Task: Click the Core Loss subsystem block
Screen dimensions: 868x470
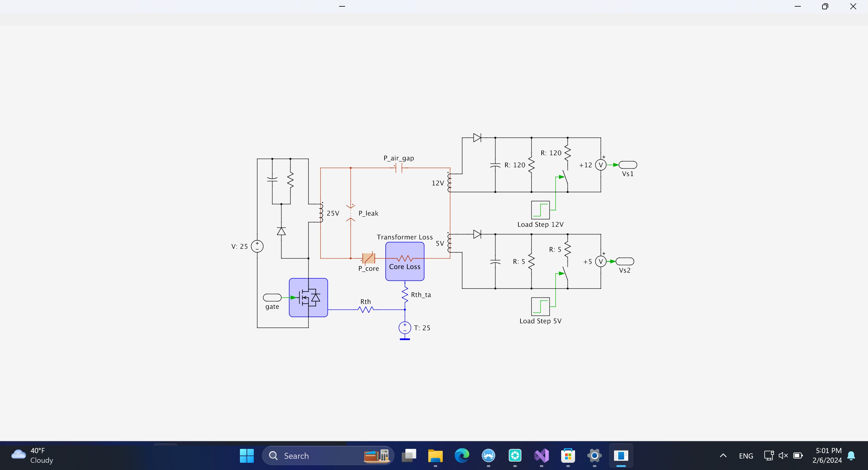Action: click(x=404, y=261)
